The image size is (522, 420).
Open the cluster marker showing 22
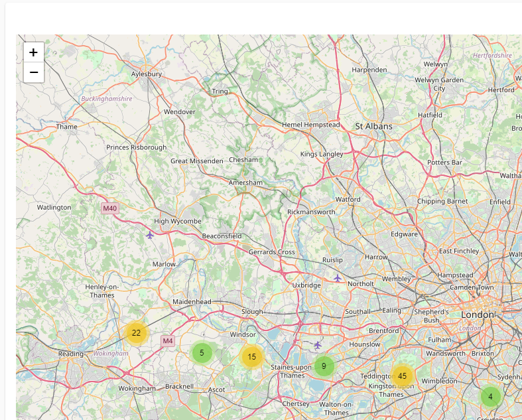click(x=136, y=332)
